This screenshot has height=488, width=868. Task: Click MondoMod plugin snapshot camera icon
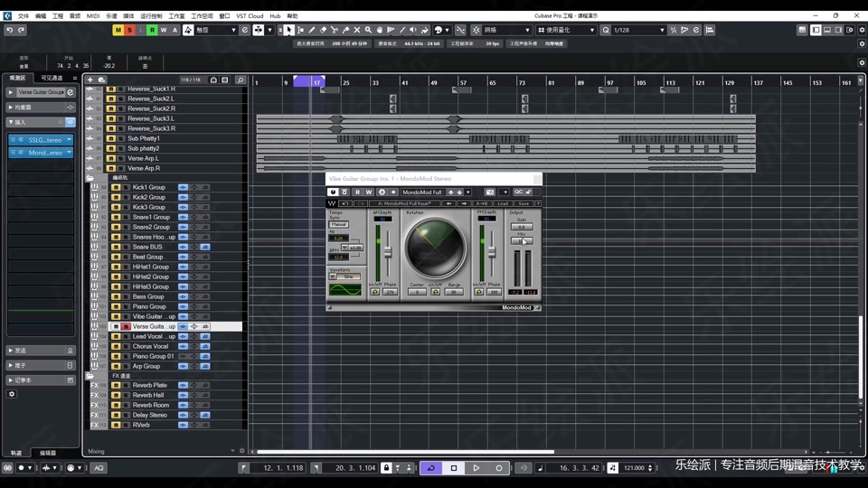click(x=490, y=192)
